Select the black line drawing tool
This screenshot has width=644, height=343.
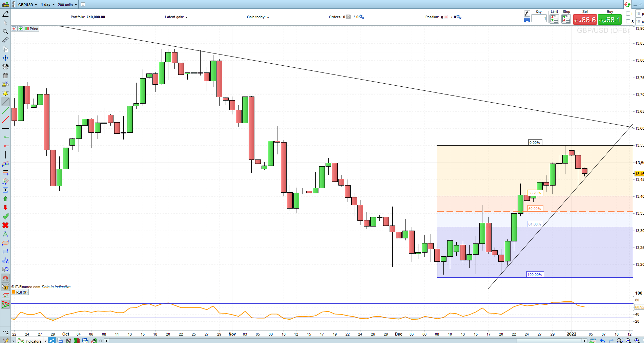coord(5,102)
